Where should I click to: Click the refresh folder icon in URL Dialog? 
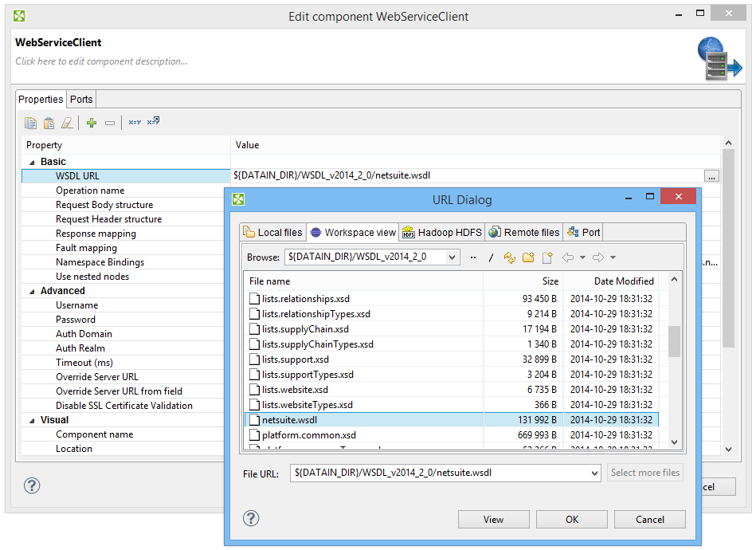(x=510, y=257)
